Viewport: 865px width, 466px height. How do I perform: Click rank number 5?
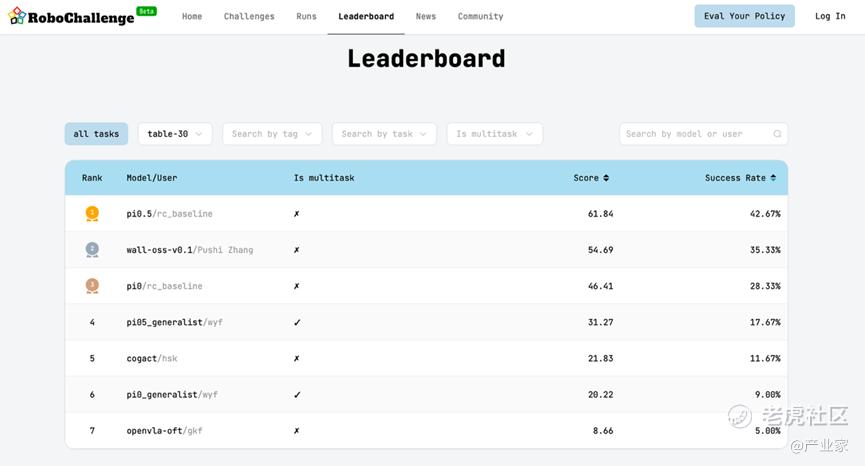[x=92, y=358]
